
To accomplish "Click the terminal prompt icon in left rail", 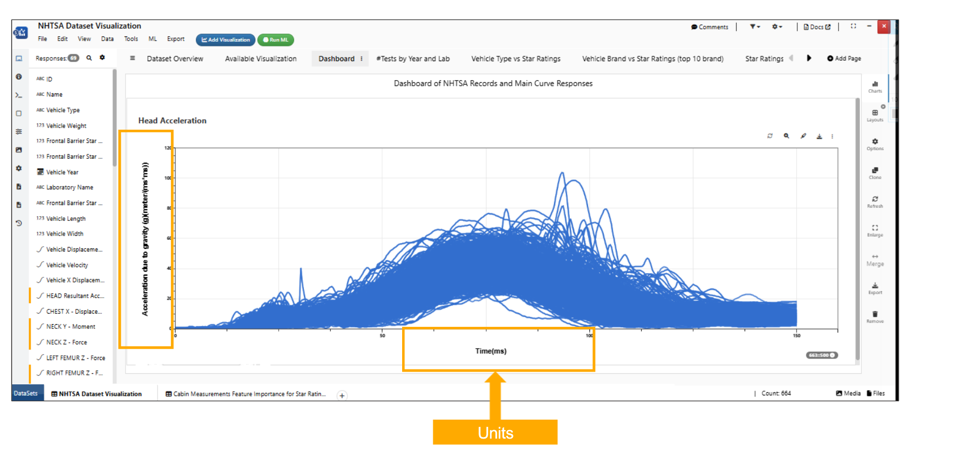I will [x=18, y=95].
